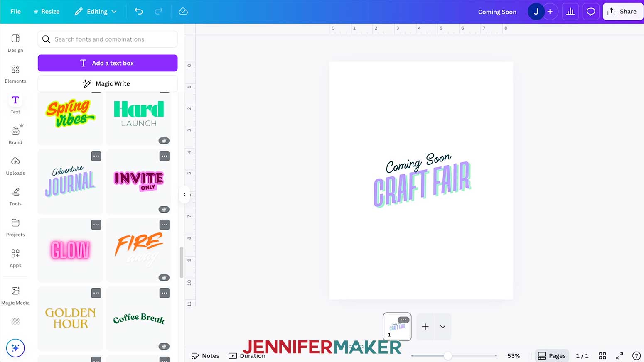Open the Notes panel

pos(205,356)
